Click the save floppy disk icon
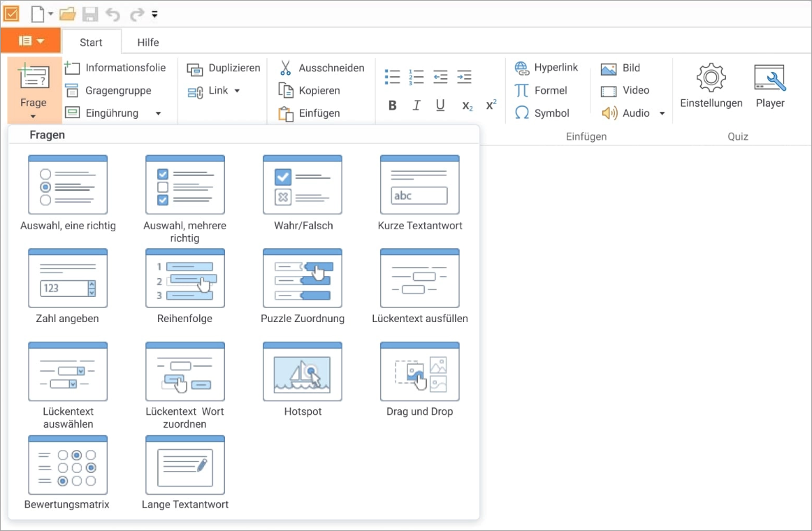Screen dimensions: 812x531 coord(90,14)
